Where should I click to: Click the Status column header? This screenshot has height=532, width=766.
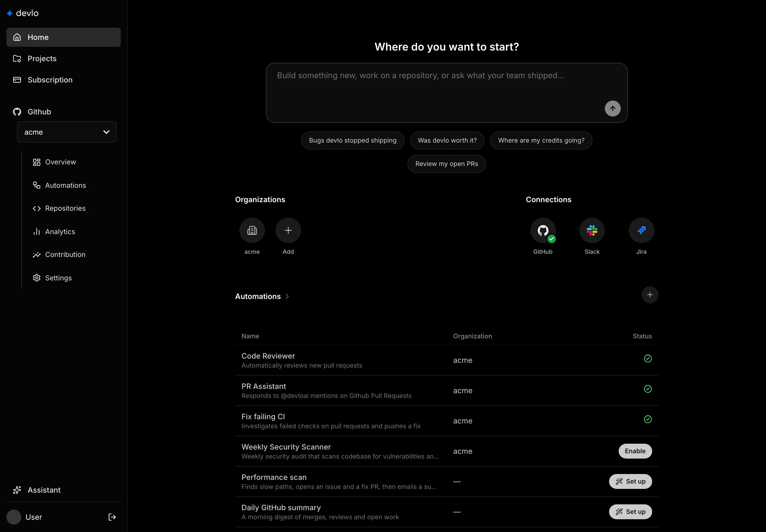(642, 336)
